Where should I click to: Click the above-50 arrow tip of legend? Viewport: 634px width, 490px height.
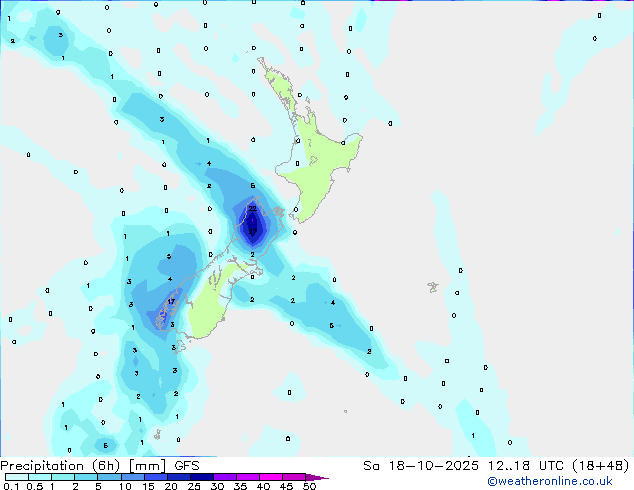tap(317, 477)
